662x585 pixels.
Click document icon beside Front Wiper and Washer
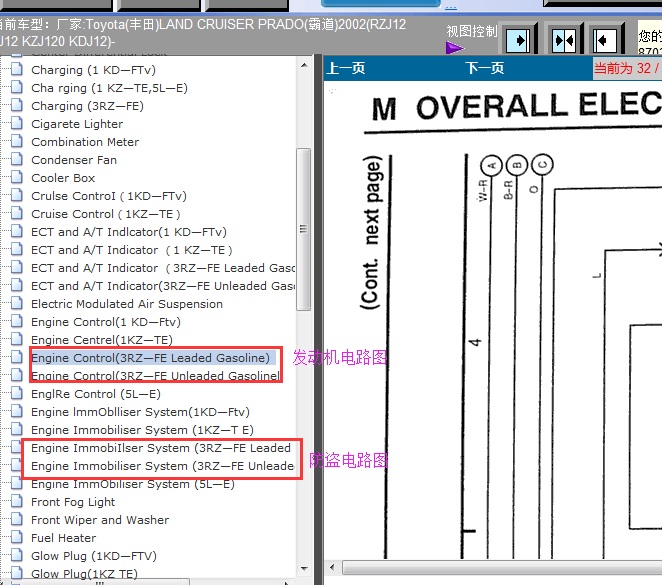pos(17,519)
